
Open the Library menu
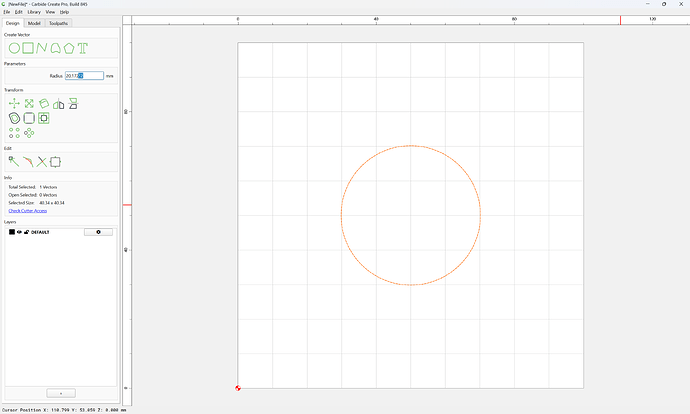(x=34, y=12)
